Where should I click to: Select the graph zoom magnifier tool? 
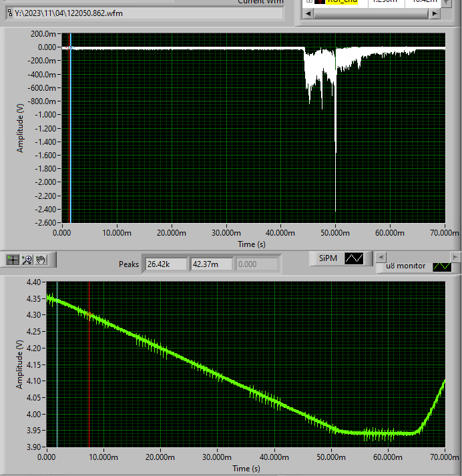pyautogui.click(x=27, y=260)
